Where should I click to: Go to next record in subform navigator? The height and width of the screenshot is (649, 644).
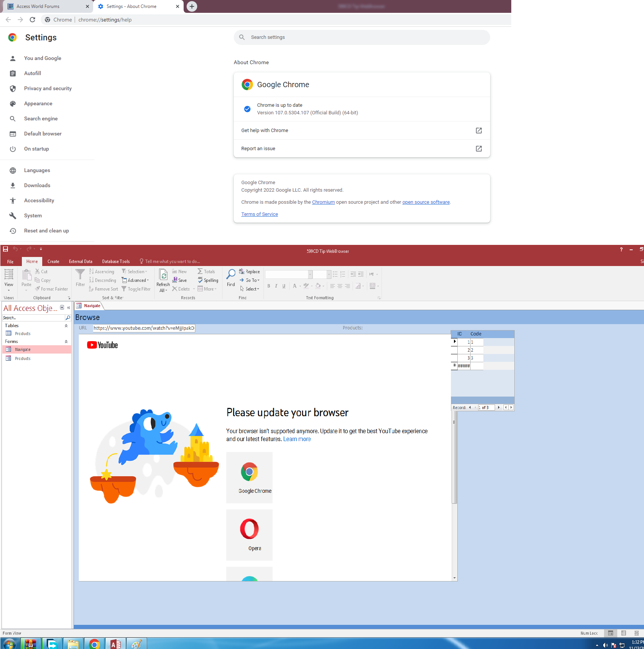click(498, 408)
